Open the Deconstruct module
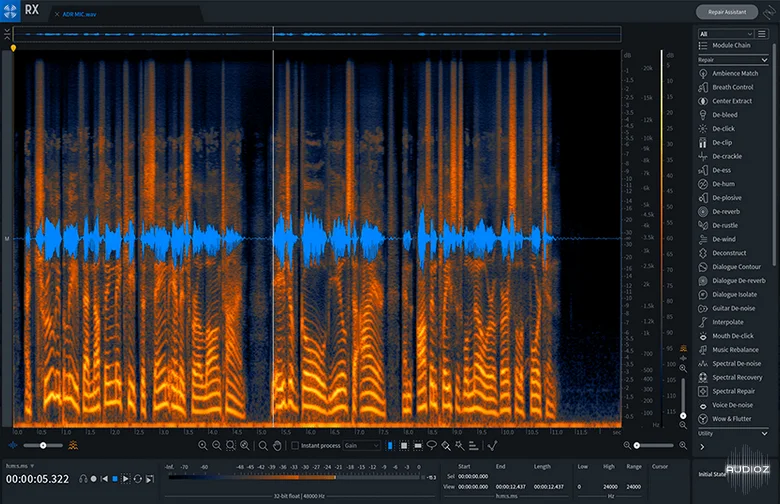 click(723, 253)
